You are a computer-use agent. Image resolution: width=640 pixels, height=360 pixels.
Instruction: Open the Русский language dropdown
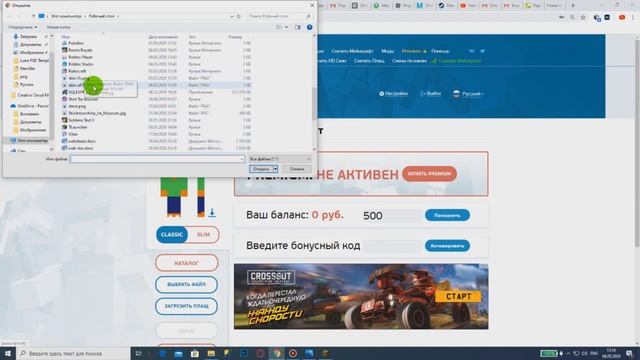point(469,94)
